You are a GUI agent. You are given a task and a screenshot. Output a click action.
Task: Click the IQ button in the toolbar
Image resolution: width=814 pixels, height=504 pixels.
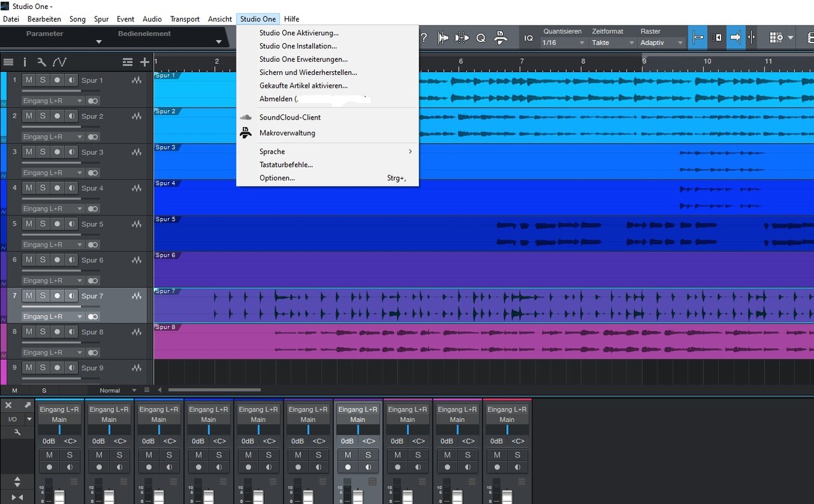click(528, 38)
